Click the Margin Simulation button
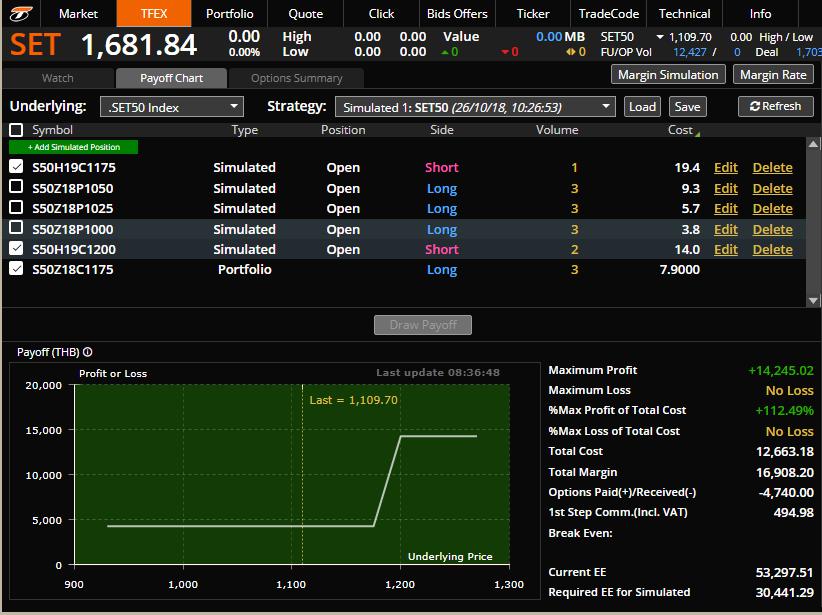The height and width of the screenshot is (615, 822). tap(668, 74)
